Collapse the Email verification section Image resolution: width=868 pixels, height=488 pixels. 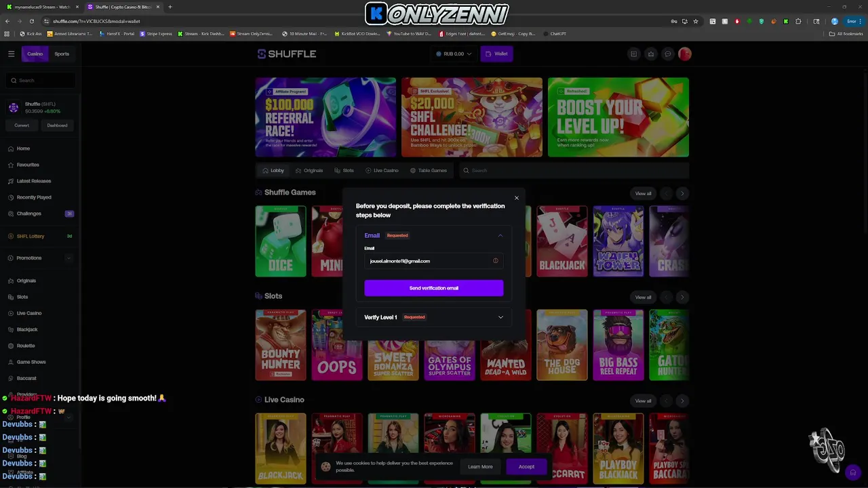[x=500, y=235]
